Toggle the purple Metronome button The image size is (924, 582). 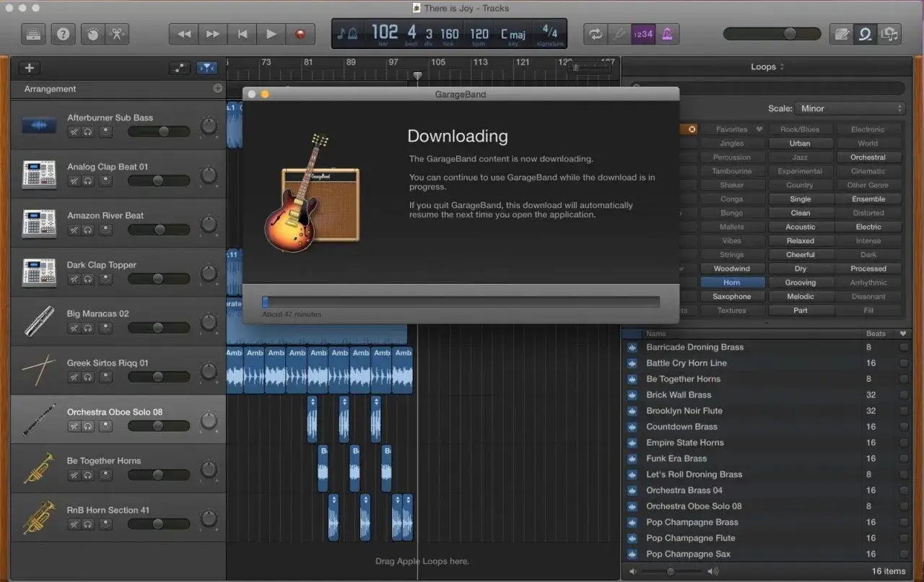[x=667, y=33]
